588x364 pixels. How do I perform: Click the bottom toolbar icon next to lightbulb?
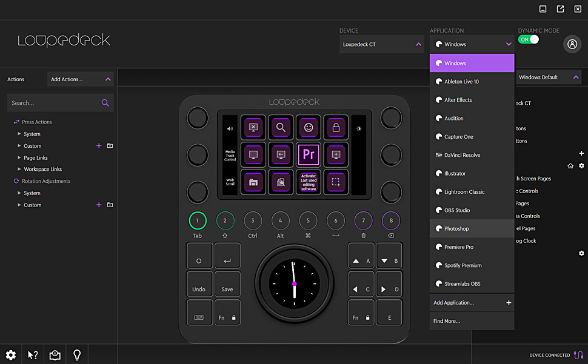(x=55, y=355)
